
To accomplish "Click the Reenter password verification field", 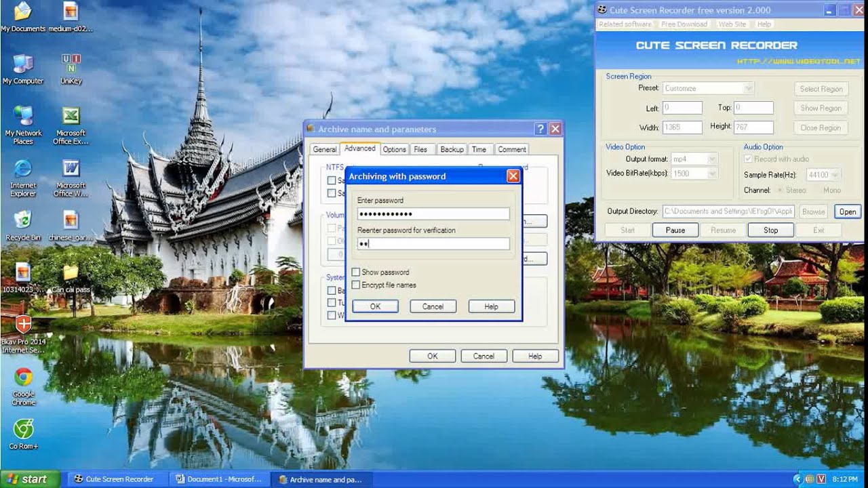I will click(x=433, y=244).
